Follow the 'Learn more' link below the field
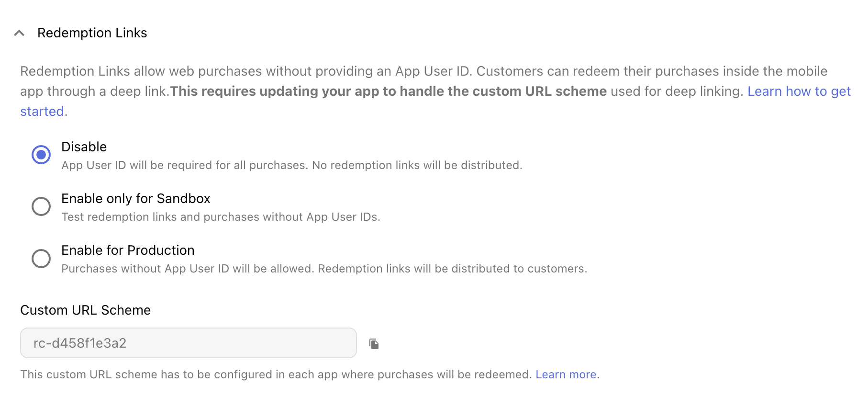Viewport: 868px width, 408px height. point(566,374)
